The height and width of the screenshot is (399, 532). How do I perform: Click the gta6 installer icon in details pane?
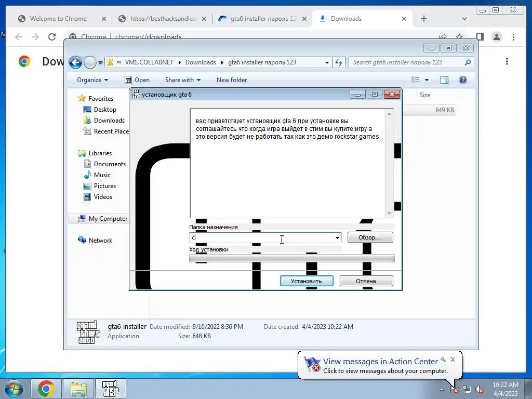(88, 332)
